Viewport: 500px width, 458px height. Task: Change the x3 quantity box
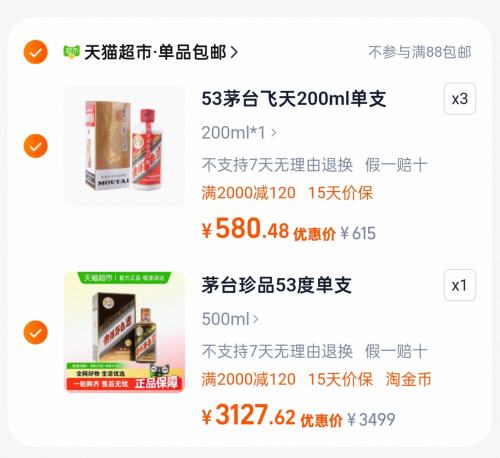tap(460, 99)
